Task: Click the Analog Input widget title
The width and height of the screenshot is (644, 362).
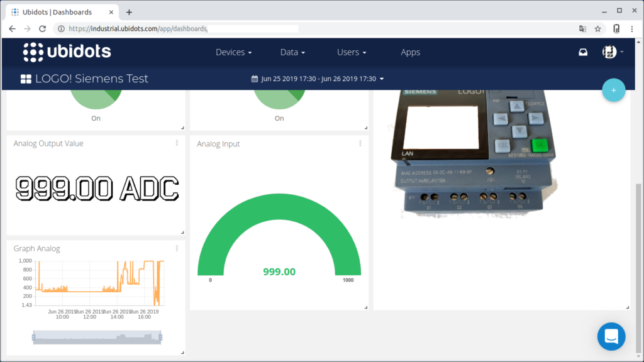Action: (x=218, y=144)
